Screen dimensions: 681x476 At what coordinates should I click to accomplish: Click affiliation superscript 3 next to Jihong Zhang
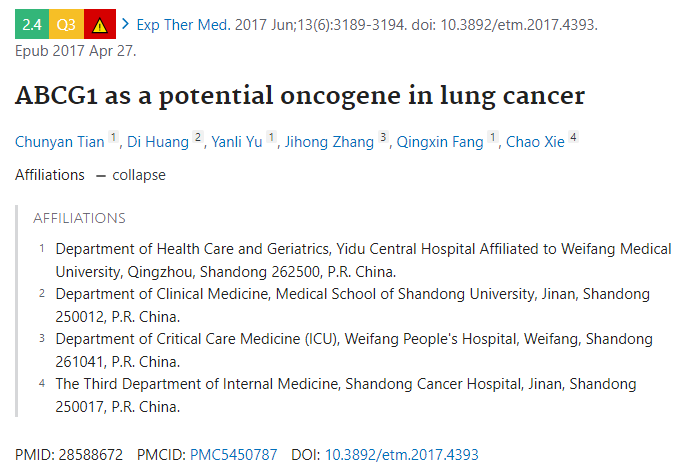[383, 137]
